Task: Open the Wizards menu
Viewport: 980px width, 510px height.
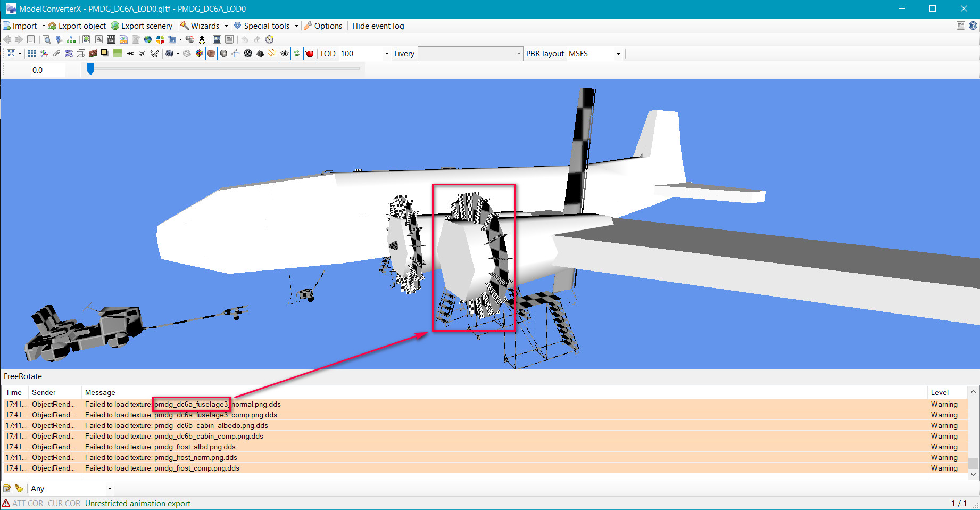Action: pos(200,26)
